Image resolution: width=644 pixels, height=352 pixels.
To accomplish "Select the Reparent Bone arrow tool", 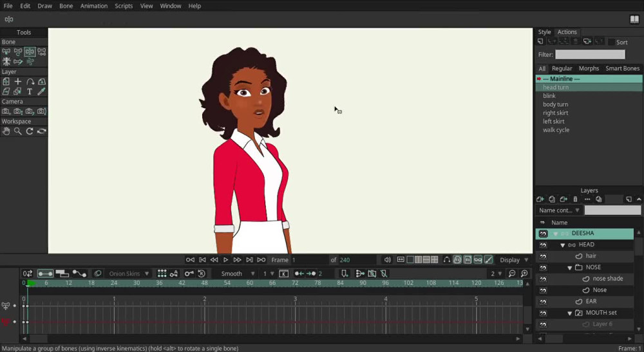I will (17, 62).
